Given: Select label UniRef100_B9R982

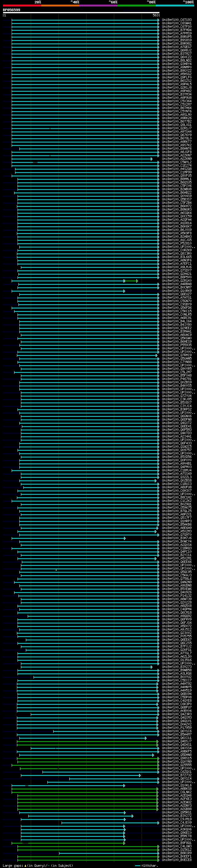Looking at the screenshot, I should point(176,43).
